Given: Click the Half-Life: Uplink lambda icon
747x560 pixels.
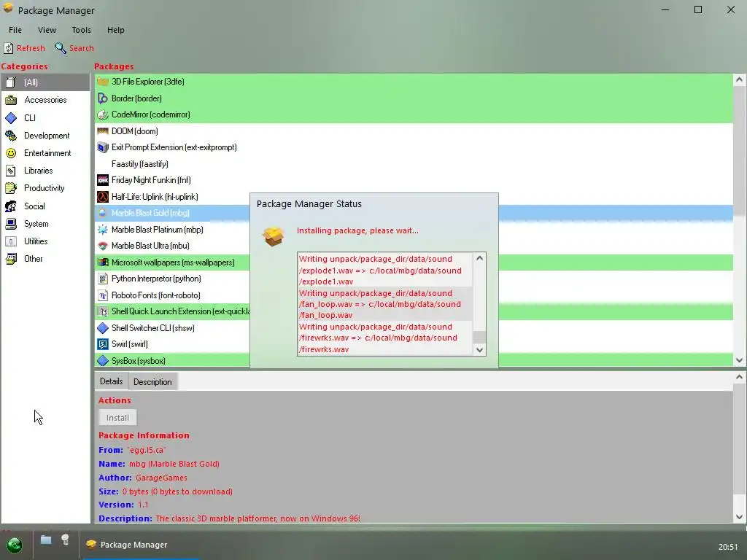Looking at the screenshot, I should [x=103, y=197].
